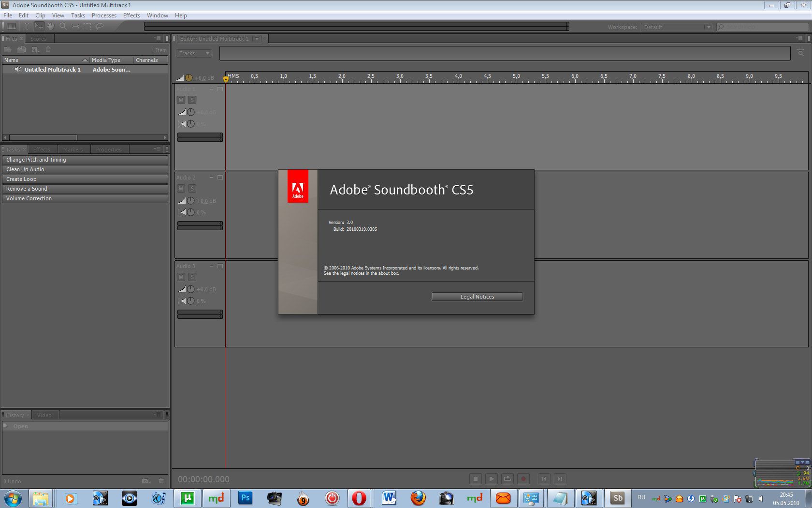This screenshot has height=508, width=812.
Task: Minimize the Audio 2 track
Action: click(x=211, y=178)
